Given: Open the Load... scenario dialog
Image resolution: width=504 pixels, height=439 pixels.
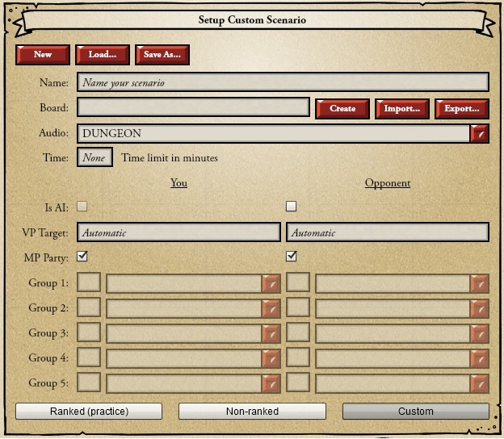Looking at the screenshot, I should (x=103, y=55).
